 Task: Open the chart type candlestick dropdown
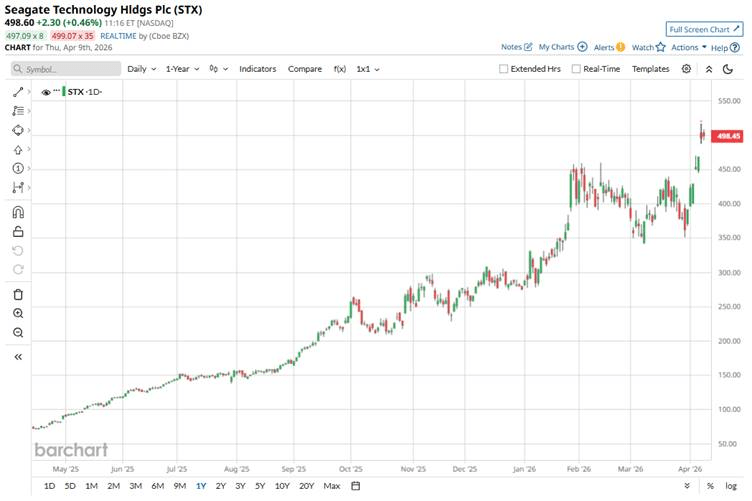coord(218,69)
